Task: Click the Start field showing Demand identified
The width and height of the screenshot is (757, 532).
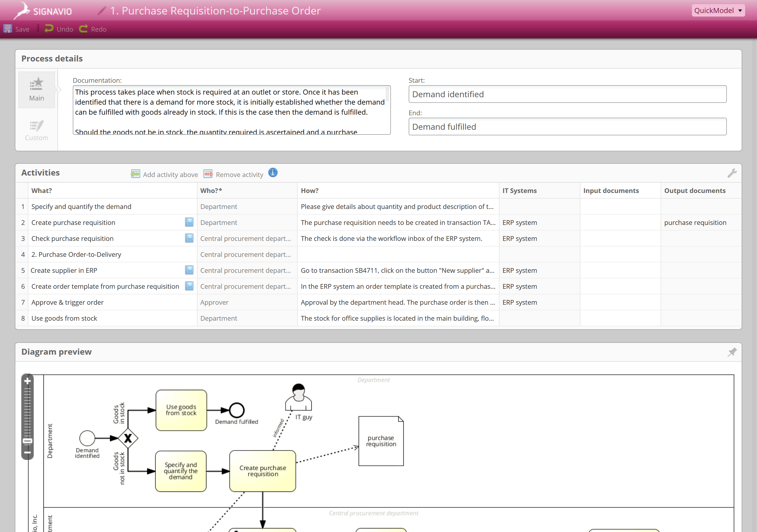Action: coord(567,94)
